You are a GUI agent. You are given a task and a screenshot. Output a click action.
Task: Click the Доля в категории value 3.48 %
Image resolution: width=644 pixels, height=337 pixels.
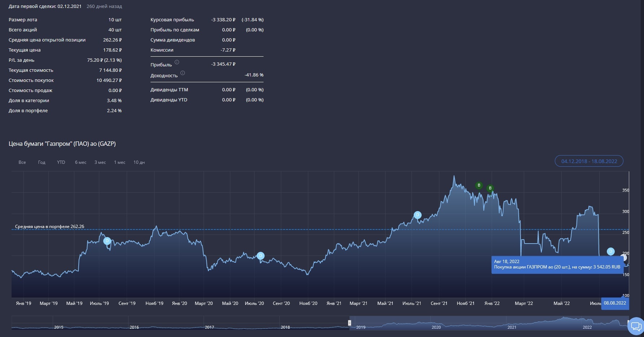[x=114, y=101]
